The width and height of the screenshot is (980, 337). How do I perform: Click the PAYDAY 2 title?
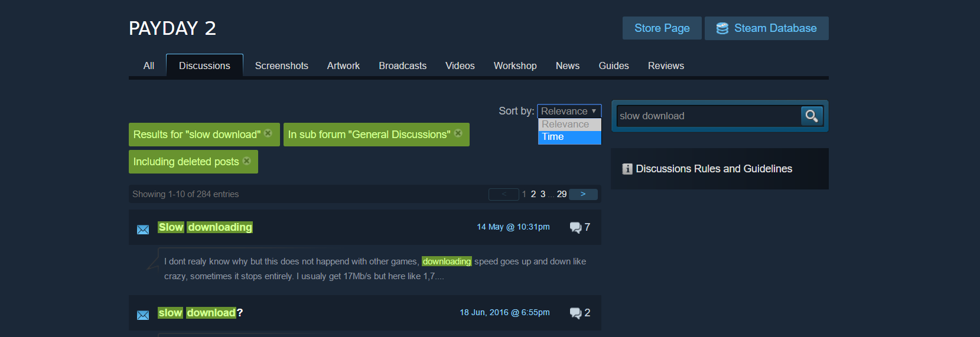click(172, 28)
